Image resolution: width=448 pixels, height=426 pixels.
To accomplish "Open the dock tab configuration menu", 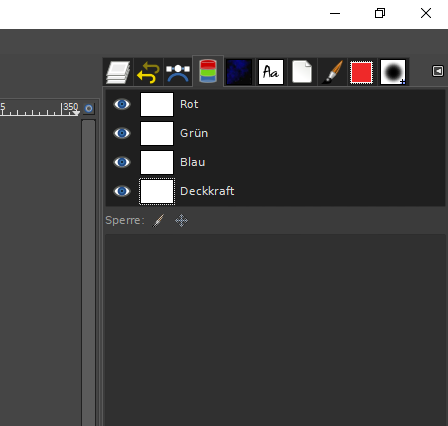I will [x=438, y=71].
